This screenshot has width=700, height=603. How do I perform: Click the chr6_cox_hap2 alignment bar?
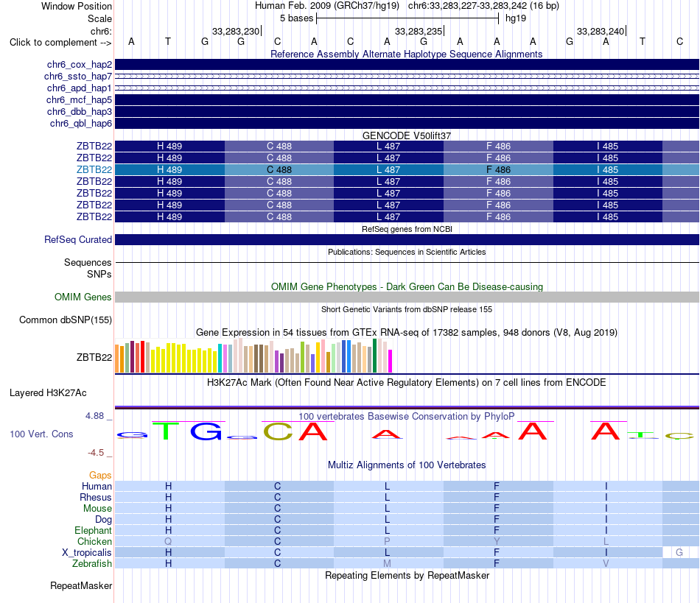pos(407,65)
